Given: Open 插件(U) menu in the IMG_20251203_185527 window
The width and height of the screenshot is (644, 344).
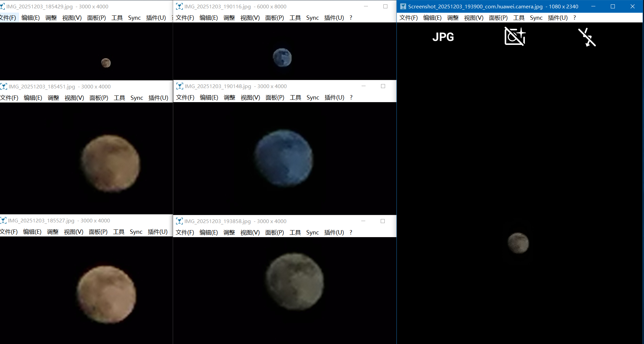Looking at the screenshot, I should point(157,232).
